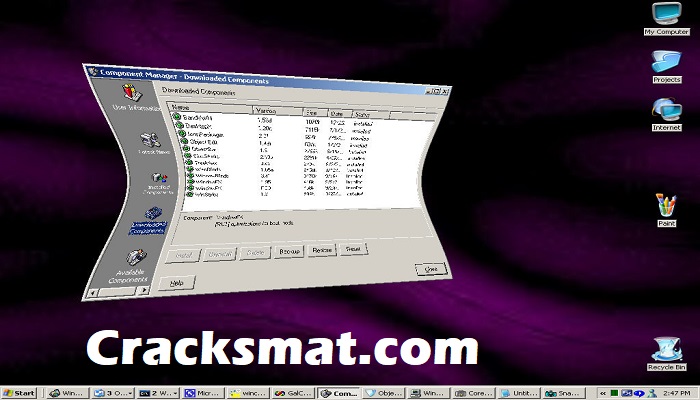Close the Component Manager with the Close button

[x=431, y=269]
